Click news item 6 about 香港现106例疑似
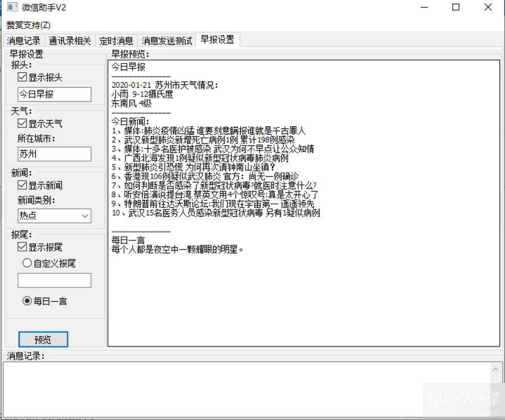The height and width of the screenshot is (420, 505). [x=205, y=176]
